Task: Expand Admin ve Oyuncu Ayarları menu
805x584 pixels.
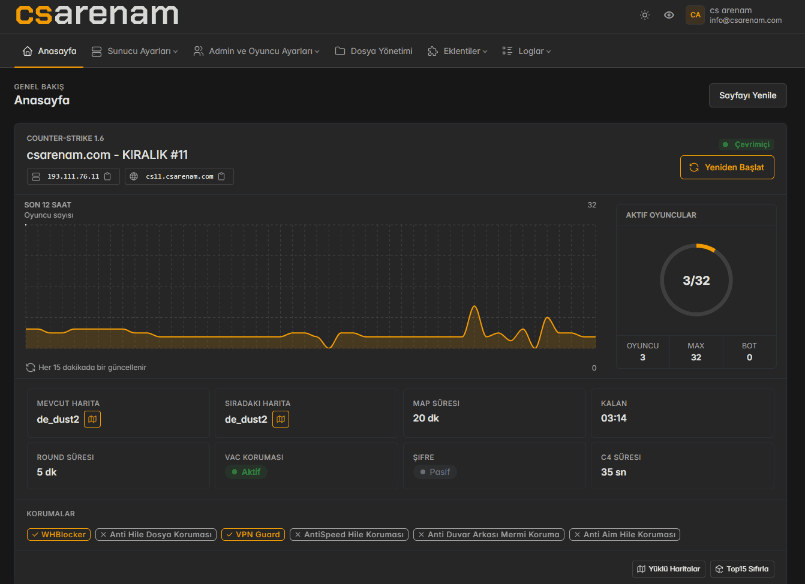Action: coord(256,51)
